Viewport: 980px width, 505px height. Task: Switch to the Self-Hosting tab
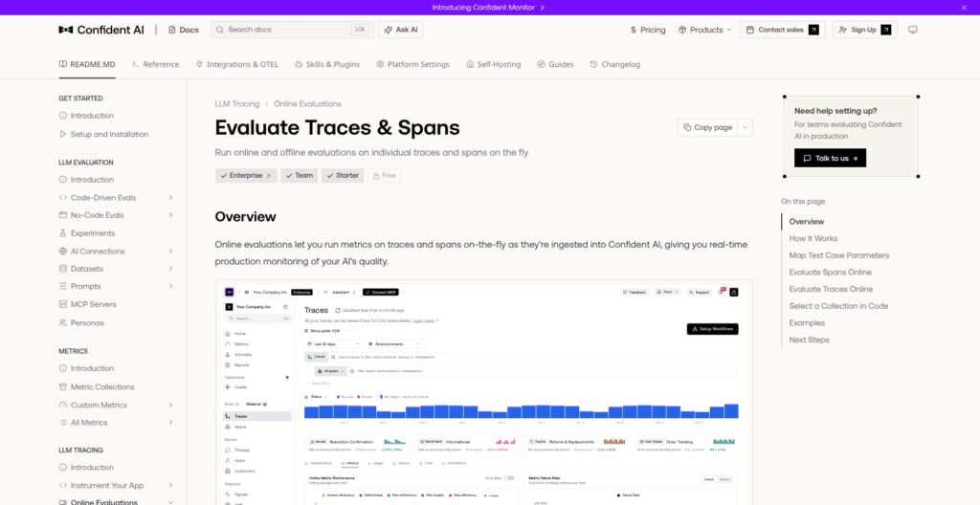(493, 64)
